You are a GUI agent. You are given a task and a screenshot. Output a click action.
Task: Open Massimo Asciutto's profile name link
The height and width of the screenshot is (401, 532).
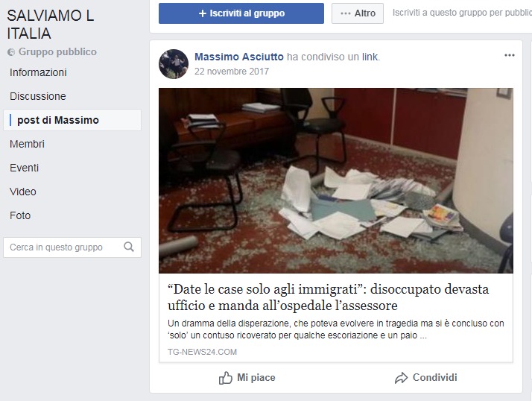tap(239, 57)
